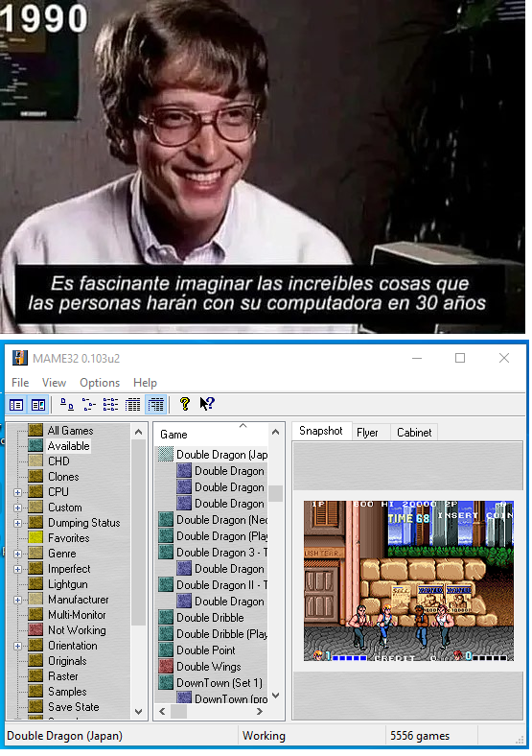This screenshot has width=532, height=756.
Task: Expand the CPU folder
Action: click(x=18, y=492)
